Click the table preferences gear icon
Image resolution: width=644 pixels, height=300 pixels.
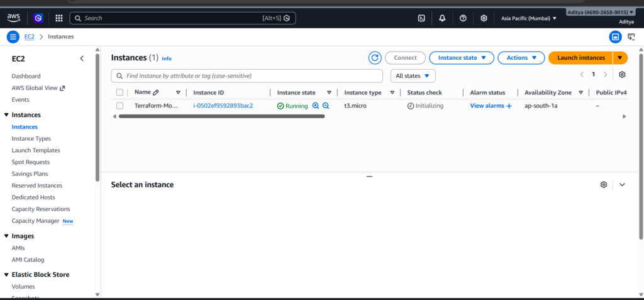pyautogui.click(x=622, y=75)
